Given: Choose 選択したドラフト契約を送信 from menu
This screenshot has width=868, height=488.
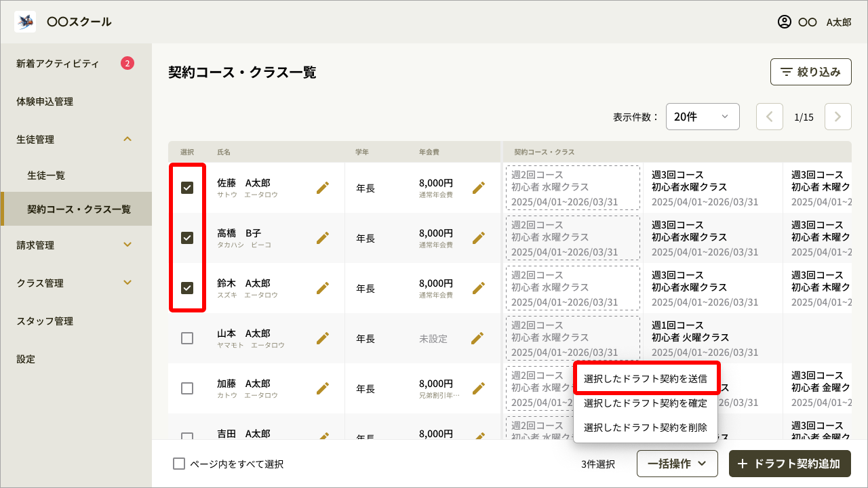Looking at the screenshot, I should click(646, 378).
